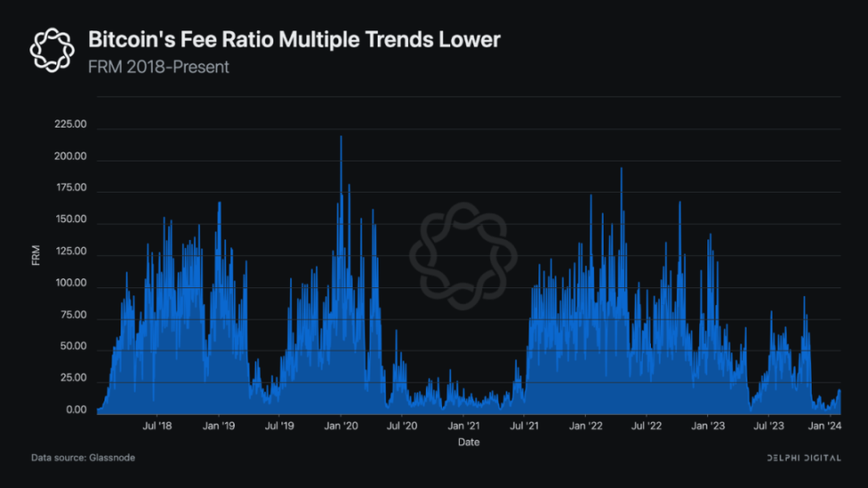868x488 pixels.
Task: Click the 'Data source: Glassnode' footnote
Action: [x=83, y=458]
